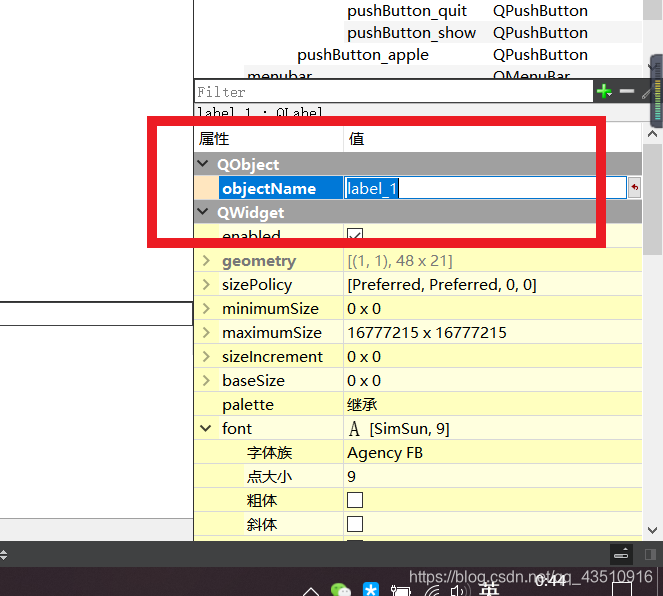Viewport: 663px width, 596px height.
Task: Select pushButton_quit in object tree
Action: (407, 11)
